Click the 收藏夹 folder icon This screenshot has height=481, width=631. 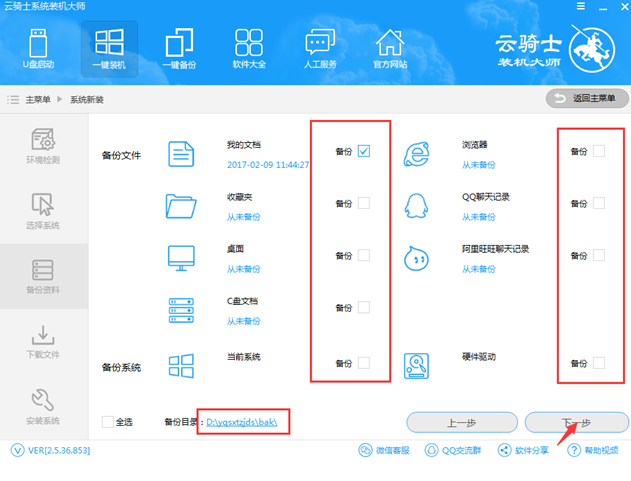click(x=181, y=206)
